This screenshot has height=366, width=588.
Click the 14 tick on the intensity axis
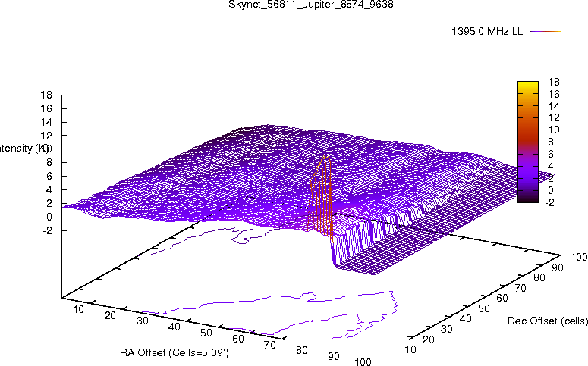(46, 122)
